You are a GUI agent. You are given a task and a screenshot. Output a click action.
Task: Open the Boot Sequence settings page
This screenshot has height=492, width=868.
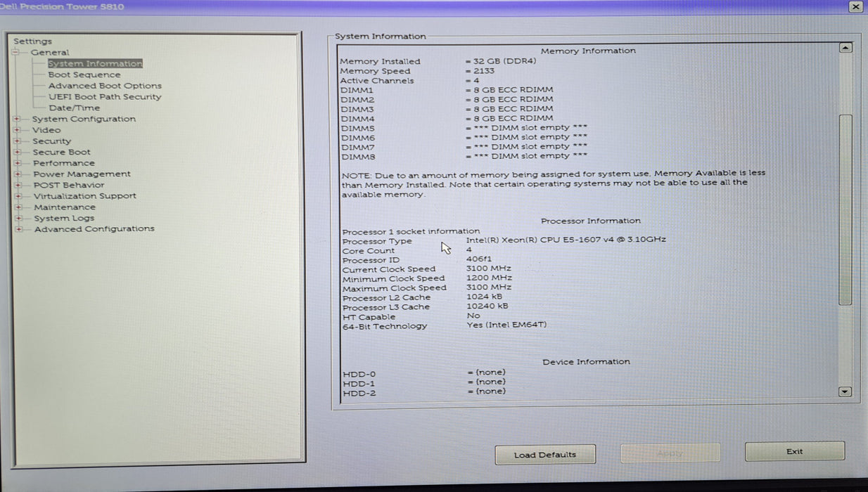[84, 75]
